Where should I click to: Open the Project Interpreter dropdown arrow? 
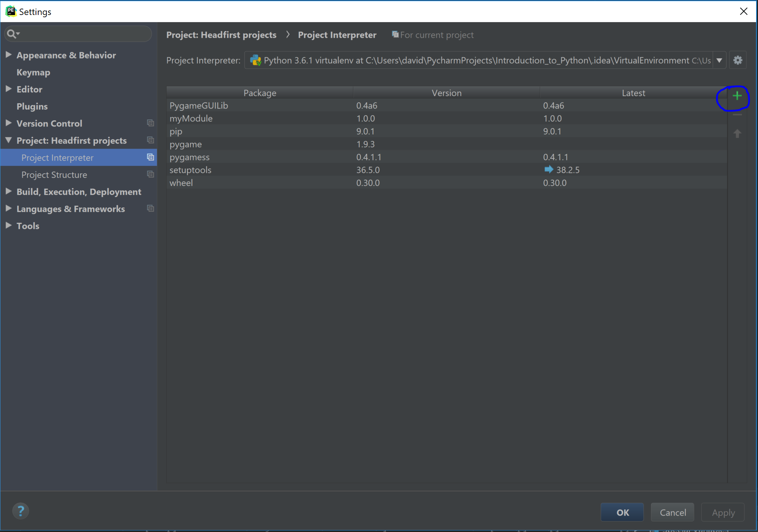[719, 60]
